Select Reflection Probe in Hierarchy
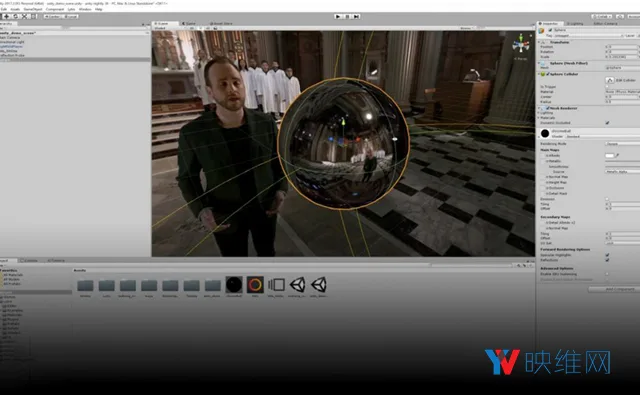 click(x=12, y=55)
